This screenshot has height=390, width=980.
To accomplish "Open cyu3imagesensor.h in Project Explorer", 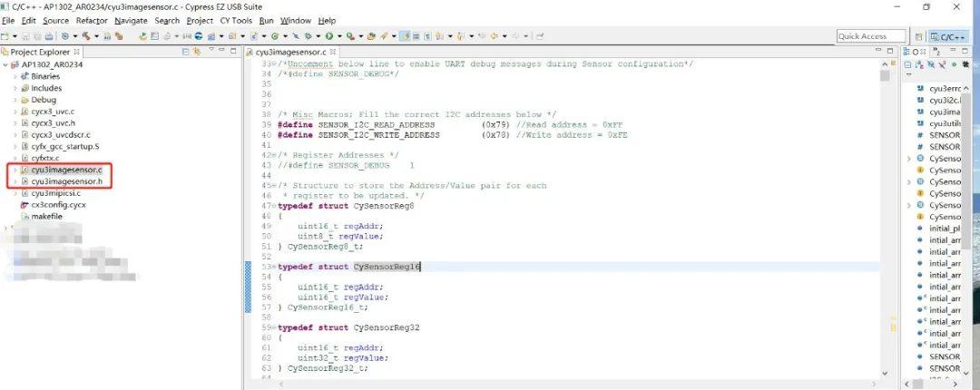I will 66,181.
